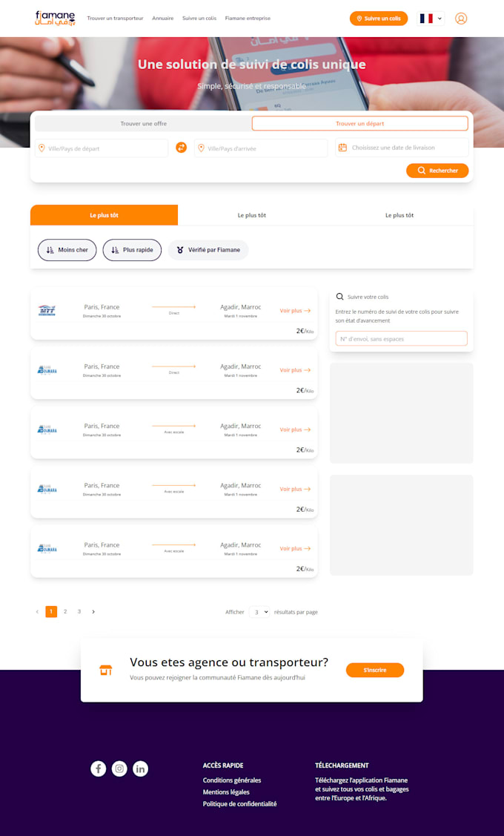The width and height of the screenshot is (504, 836).
Task: Click the orange Suivre un colis button
Action: [379, 18]
